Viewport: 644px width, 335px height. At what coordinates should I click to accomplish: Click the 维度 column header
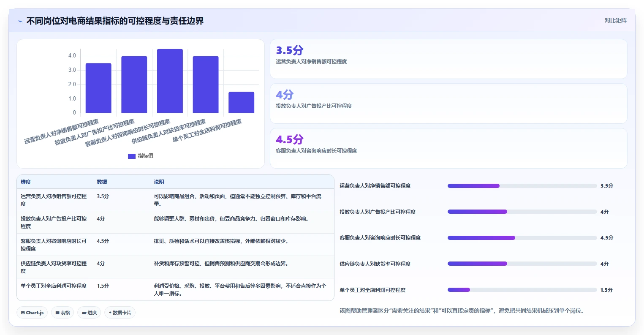click(x=26, y=182)
